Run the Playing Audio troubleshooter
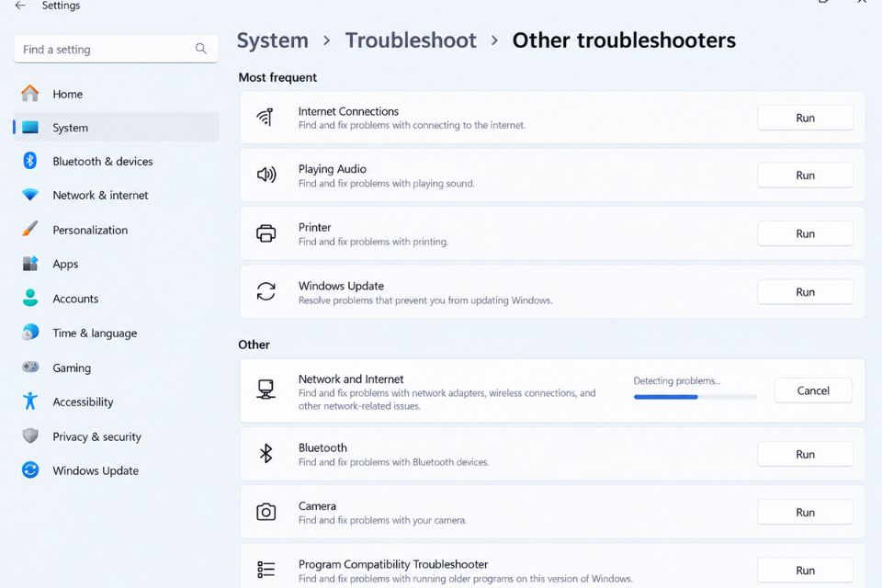882x588 pixels. (x=805, y=175)
